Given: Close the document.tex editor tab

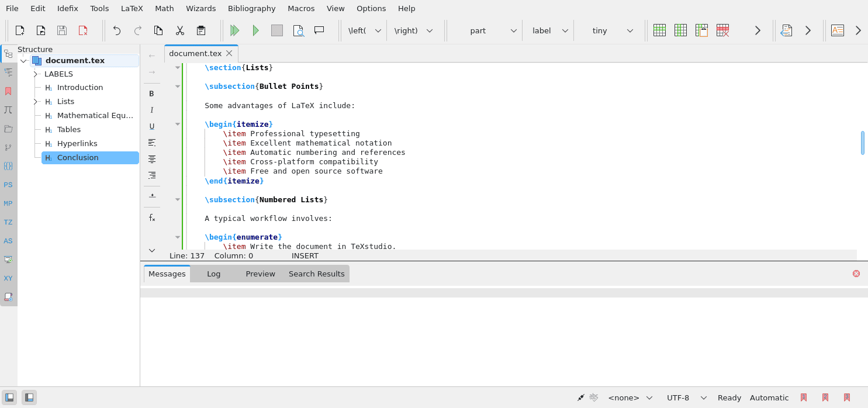Looking at the screenshot, I should pyautogui.click(x=229, y=53).
